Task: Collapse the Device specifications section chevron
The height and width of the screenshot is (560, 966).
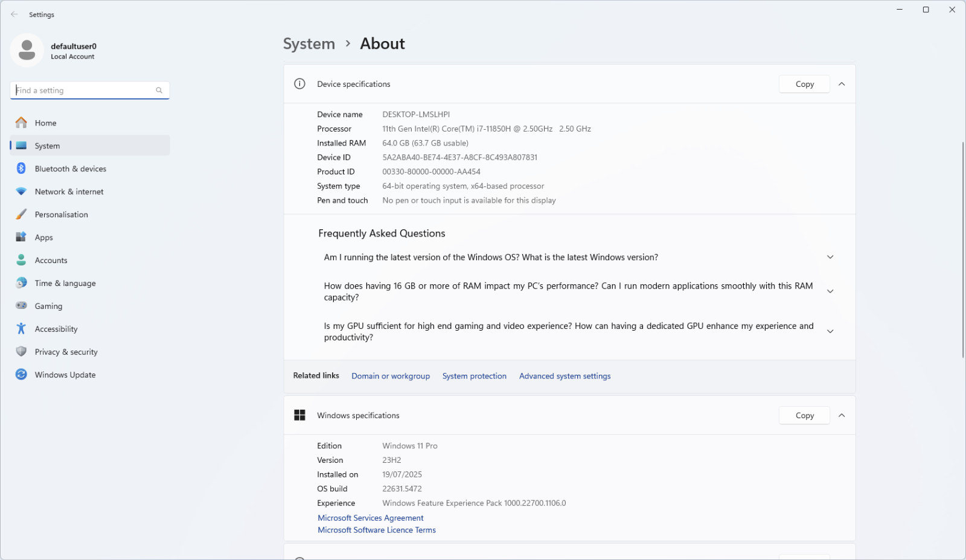Action: pos(842,84)
